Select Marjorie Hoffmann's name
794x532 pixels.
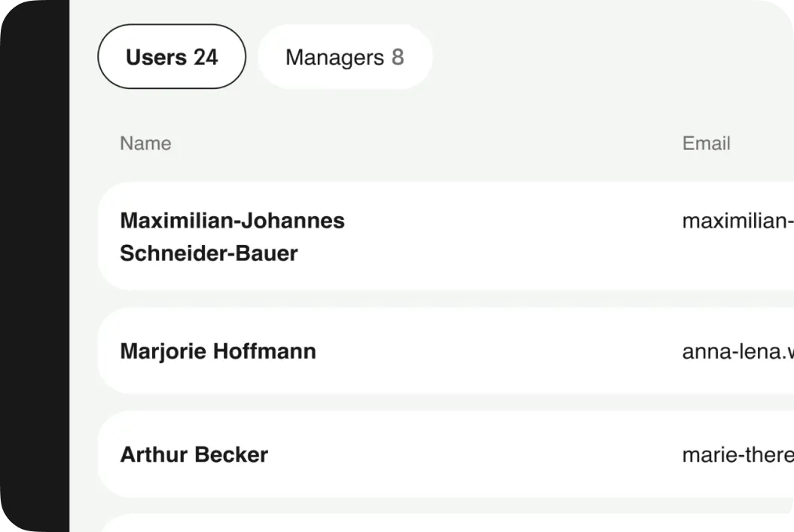coord(218,351)
